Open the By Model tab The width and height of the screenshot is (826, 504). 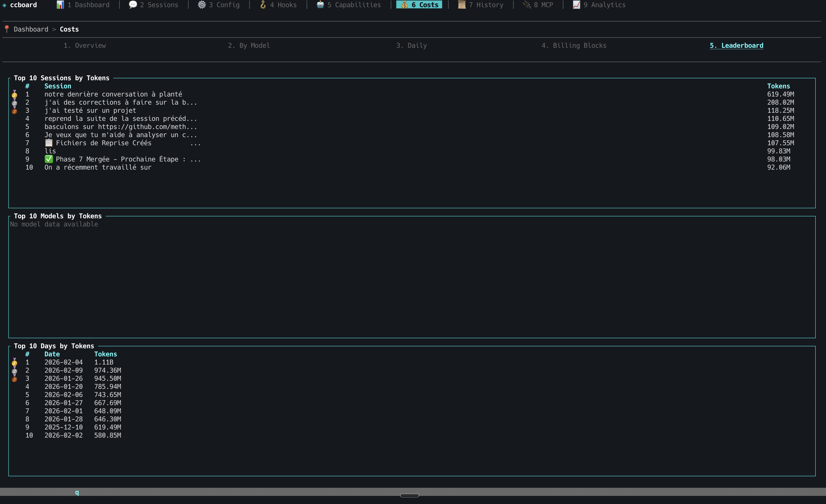click(249, 45)
